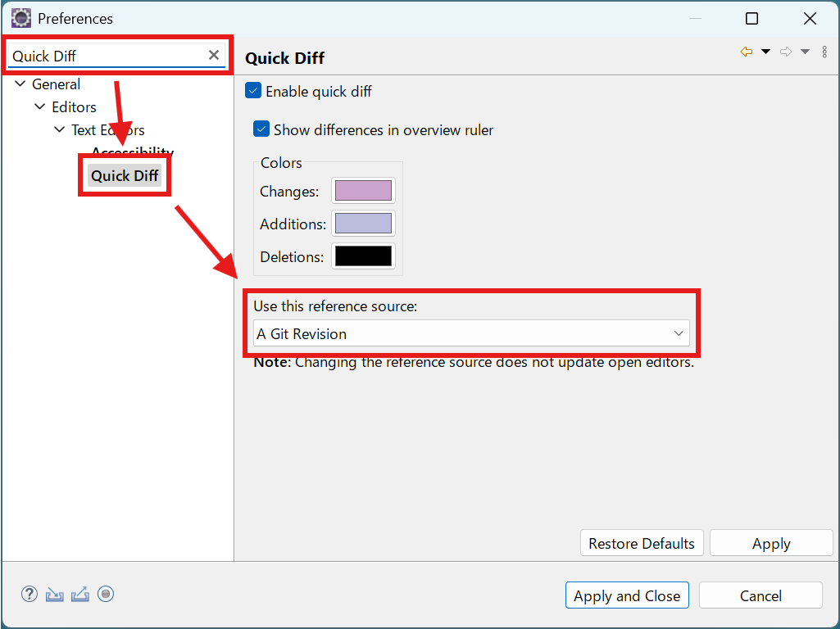Open the reference source dropdown
This screenshot has width=840, height=629.
tap(678, 333)
